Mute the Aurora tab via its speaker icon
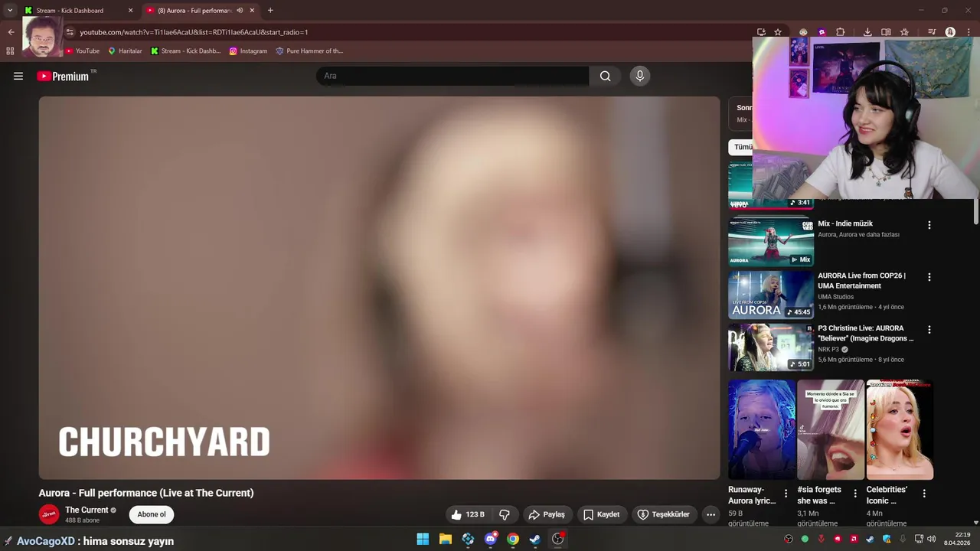Viewport: 980px width, 551px height. (240, 11)
